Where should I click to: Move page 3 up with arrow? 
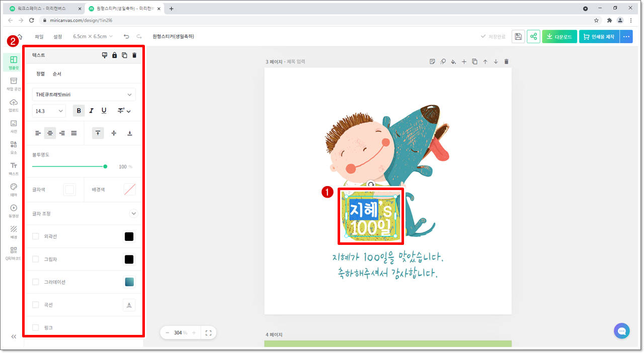coord(486,62)
